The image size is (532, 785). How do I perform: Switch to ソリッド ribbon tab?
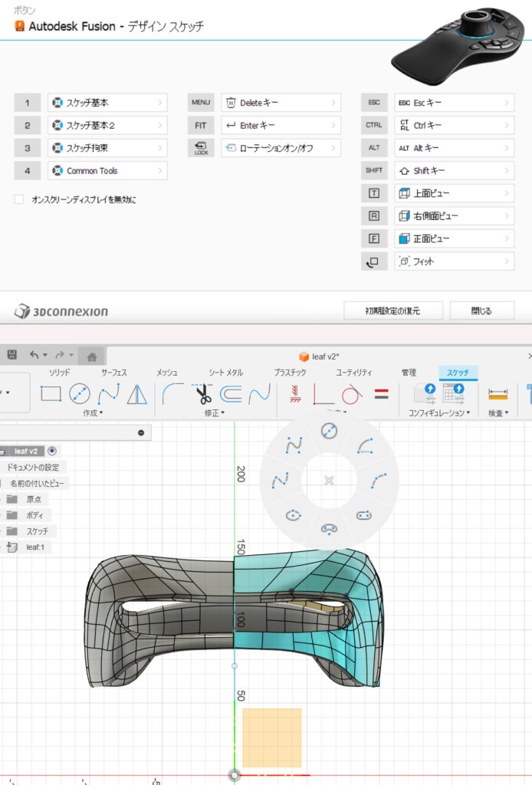point(60,373)
